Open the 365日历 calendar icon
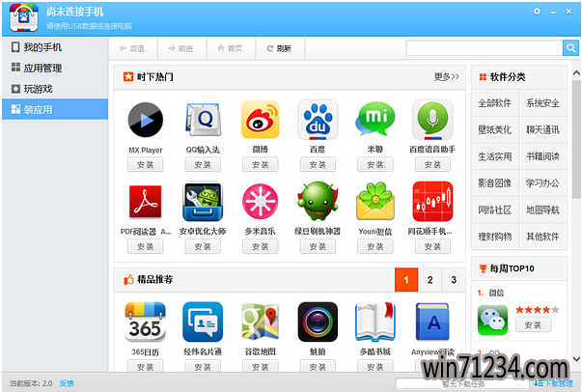Screen dimensions: 582x392 tap(145, 322)
